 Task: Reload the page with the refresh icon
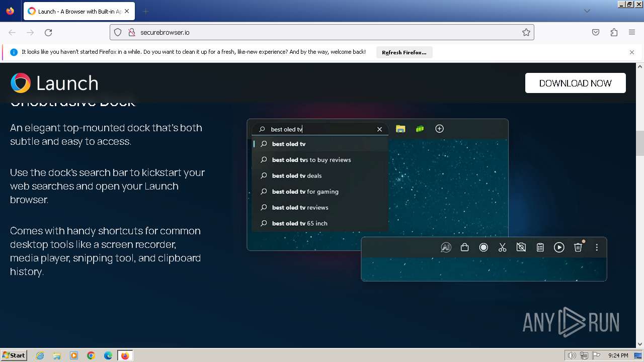click(48, 32)
